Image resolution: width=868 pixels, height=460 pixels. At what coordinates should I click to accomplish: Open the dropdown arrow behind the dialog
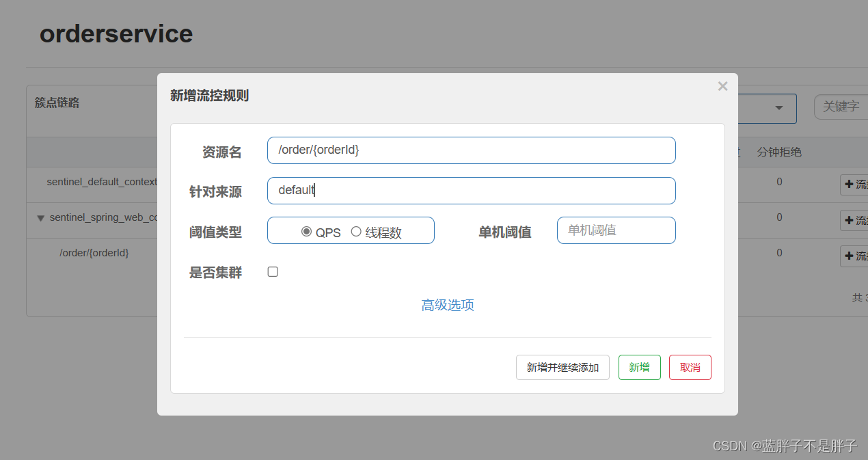click(778, 108)
